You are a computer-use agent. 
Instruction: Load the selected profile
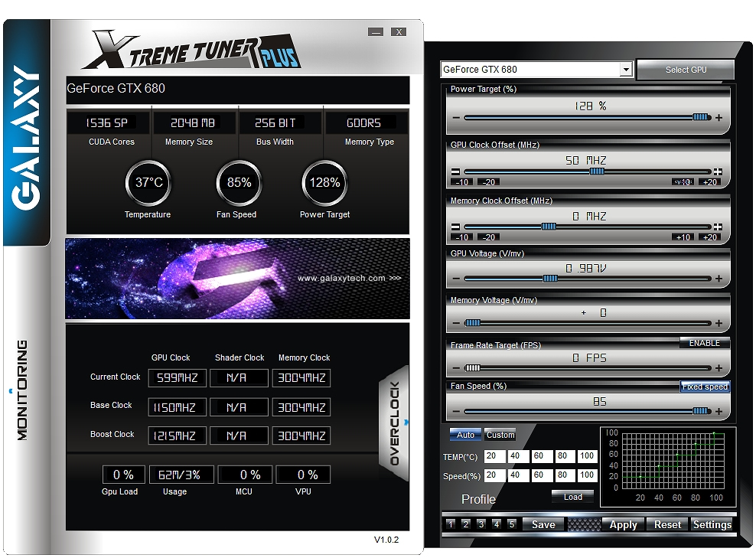573,497
